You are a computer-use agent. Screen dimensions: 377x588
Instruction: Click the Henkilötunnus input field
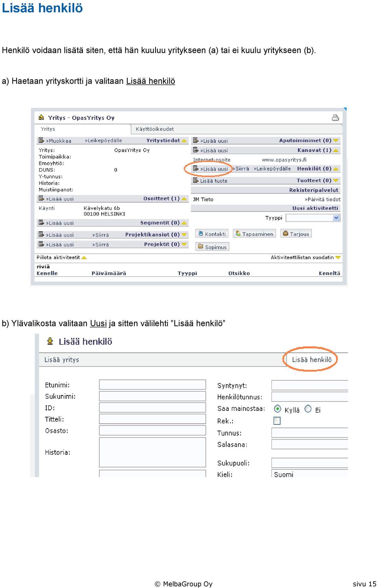click(310, 397)
